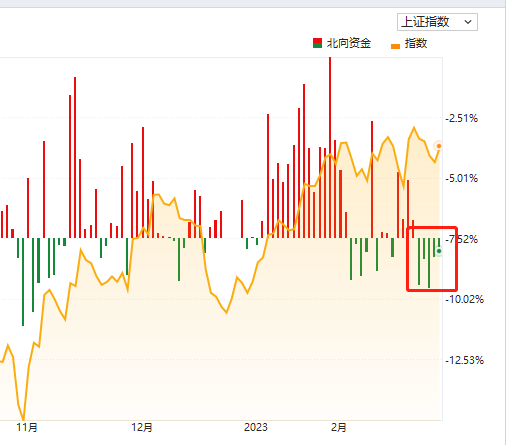Toggle the 指数 legend series
Image resolution: width=506 pixels, height=445 pixels.
409,44
